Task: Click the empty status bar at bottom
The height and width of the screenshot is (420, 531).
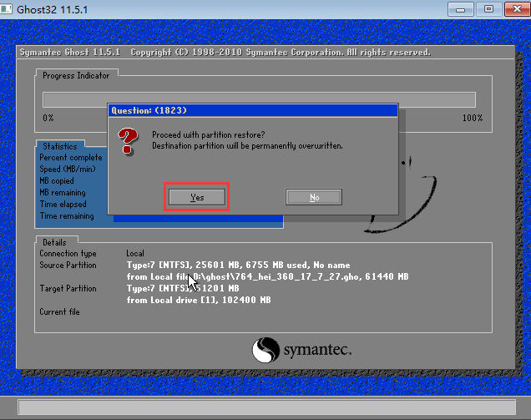Action: (x=265, y=407)
